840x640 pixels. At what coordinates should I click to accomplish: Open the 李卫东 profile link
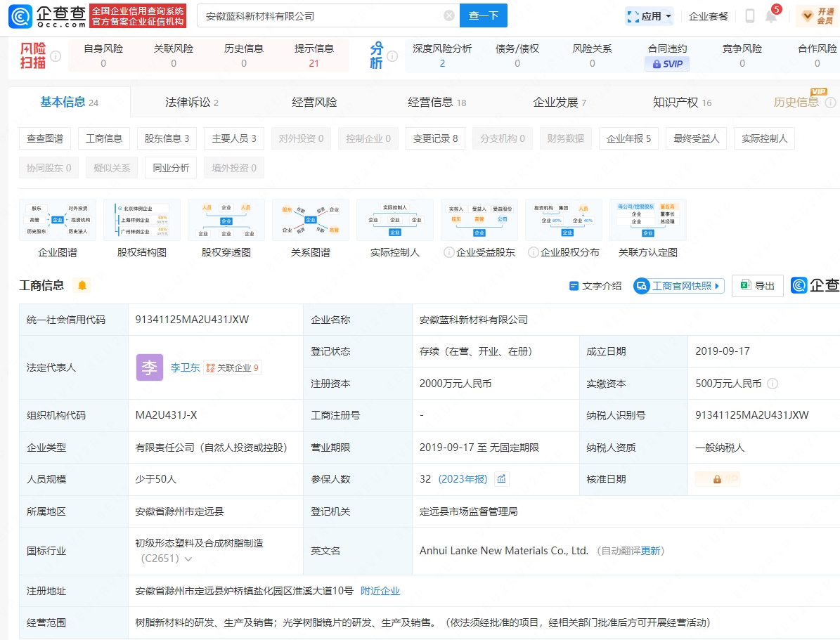point(185,367)
